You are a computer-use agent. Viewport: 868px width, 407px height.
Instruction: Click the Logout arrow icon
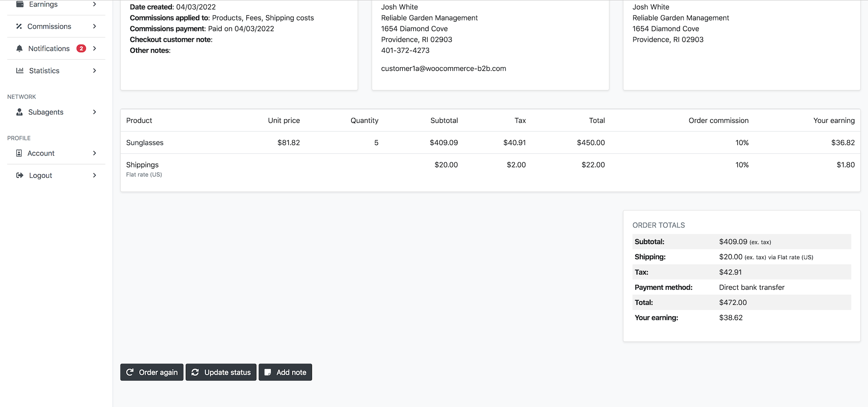point(20,175)
